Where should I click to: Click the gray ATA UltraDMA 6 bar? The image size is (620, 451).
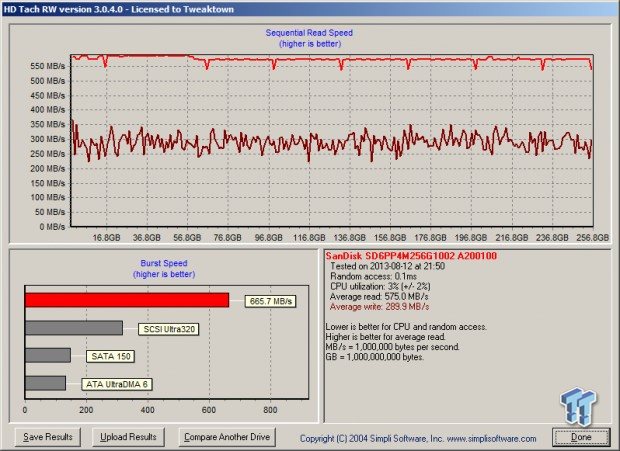click(x=45, y=383)
